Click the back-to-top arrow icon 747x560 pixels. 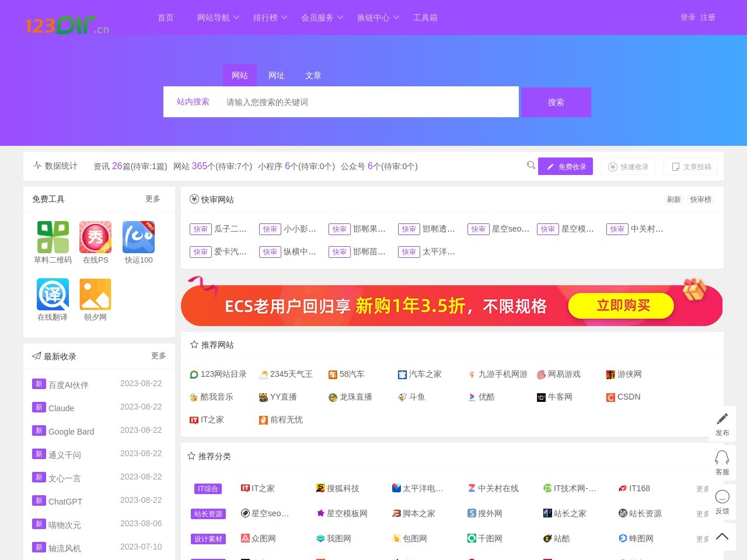722,535
